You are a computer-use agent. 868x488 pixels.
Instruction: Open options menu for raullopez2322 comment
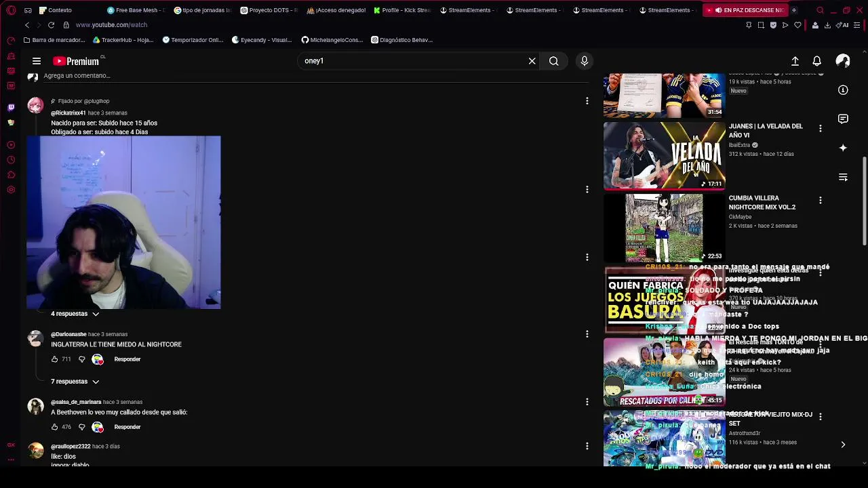[587, 446]
